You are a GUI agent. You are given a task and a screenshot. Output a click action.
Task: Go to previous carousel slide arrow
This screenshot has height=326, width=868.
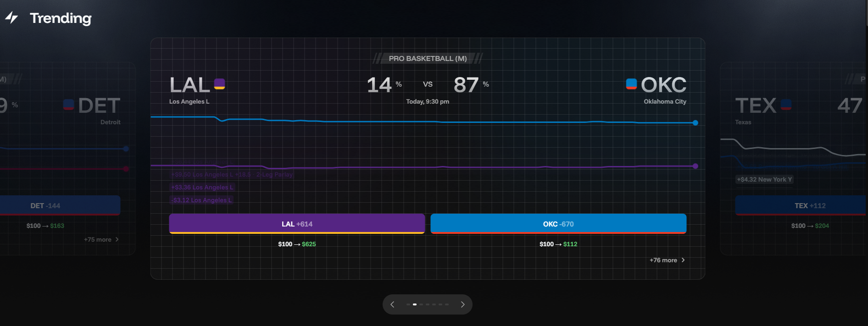click(392, 304)
